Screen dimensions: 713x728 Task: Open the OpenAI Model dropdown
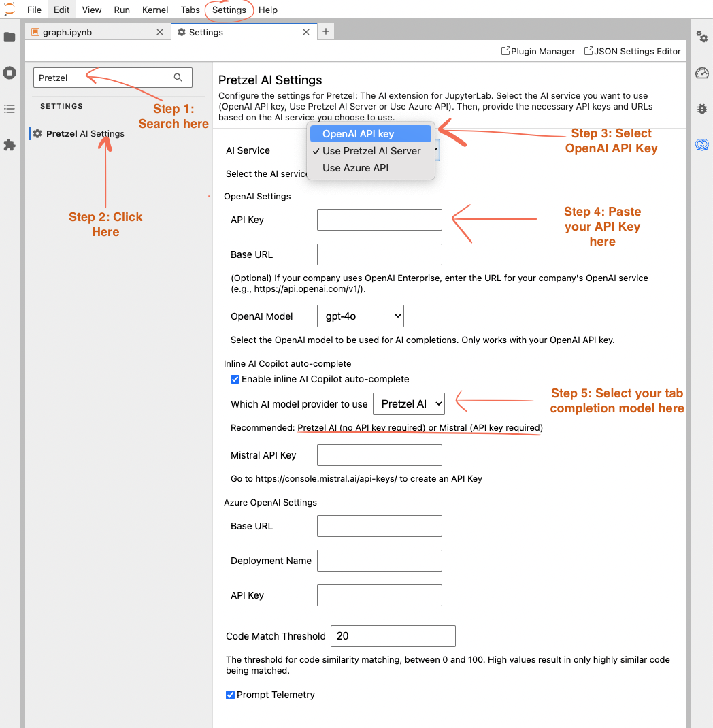360,316
